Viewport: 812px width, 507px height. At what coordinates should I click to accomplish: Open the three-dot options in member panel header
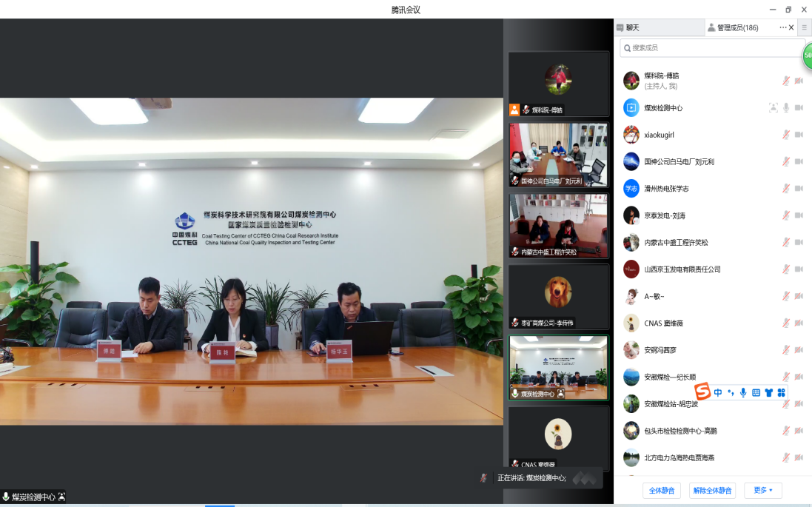[782, 27]
